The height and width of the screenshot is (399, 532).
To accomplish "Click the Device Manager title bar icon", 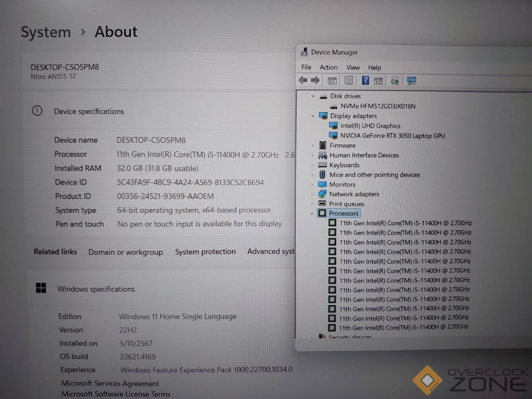I will [304, 52].
